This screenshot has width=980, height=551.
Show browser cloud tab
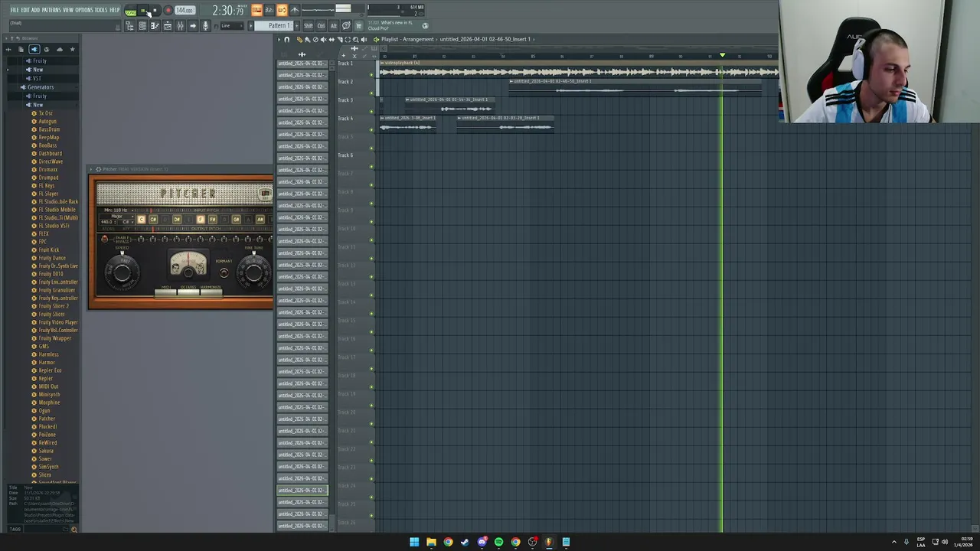pos(60,50)
